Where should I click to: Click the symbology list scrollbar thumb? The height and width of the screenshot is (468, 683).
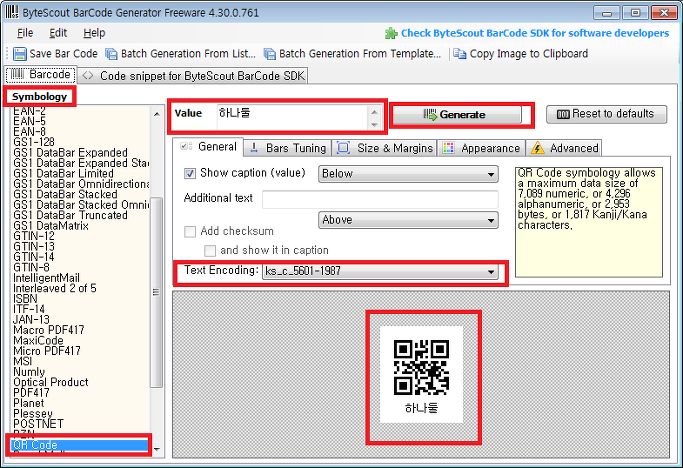tap(157, 292)
